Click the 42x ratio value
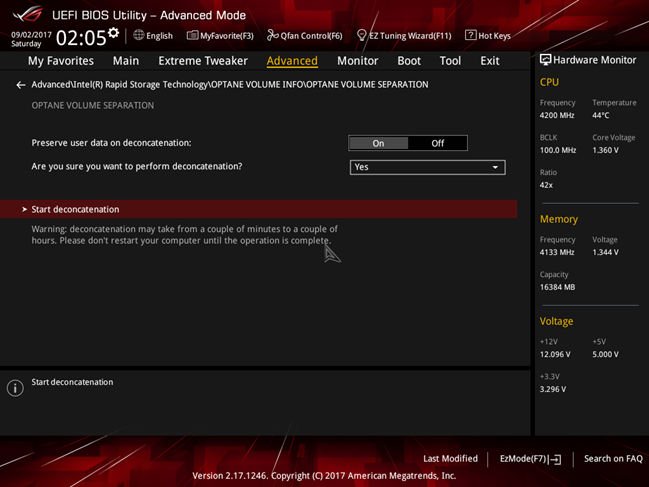This screenshot has width=649, height=487. coord(546,185)
